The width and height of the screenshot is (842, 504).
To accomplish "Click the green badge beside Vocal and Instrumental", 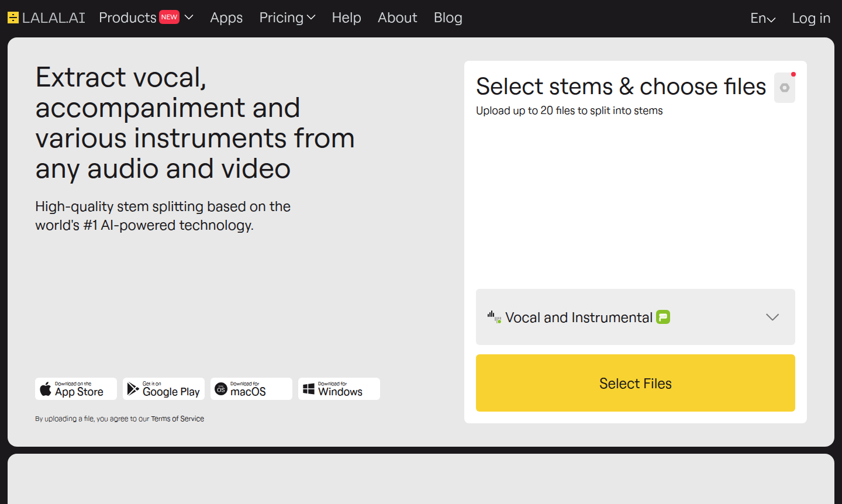I will pyautogui.click(x=663, y=317).
